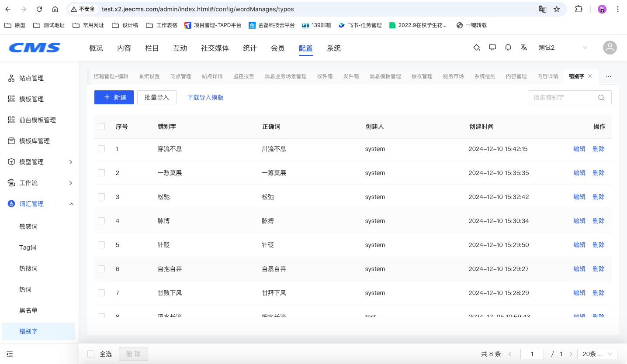Switch to the 内容 top menu

(124, 48)
